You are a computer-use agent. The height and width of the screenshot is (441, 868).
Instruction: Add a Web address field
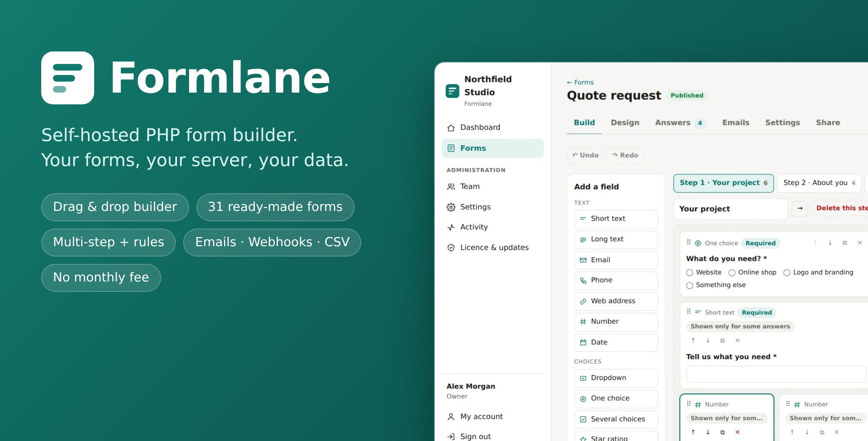point(616,301)
